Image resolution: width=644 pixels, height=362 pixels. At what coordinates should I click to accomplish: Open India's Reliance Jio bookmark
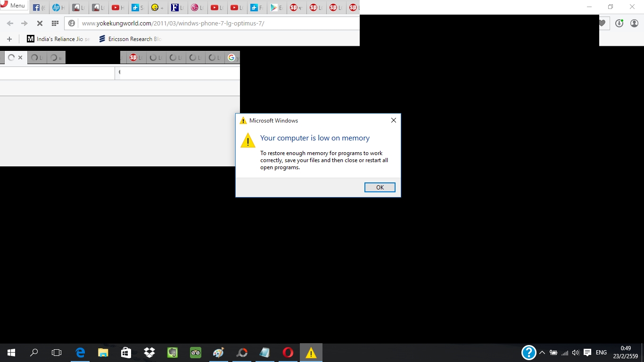tap(58, 39)
